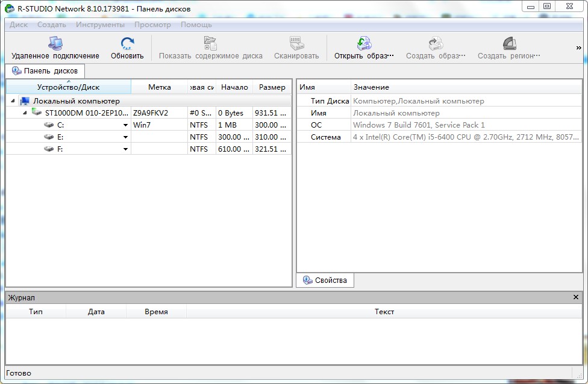
Task: Open the Диск menu
Action: (19, 25)
